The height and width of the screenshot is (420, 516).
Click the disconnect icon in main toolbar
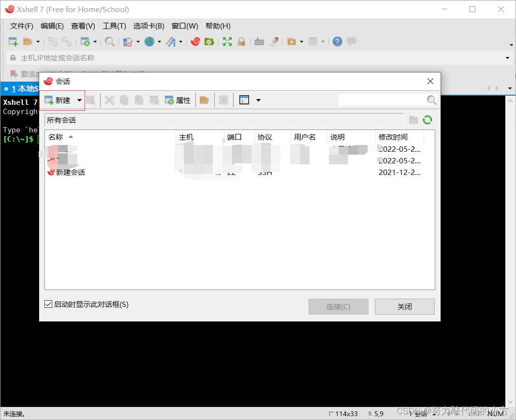click(x=53, y=42)
